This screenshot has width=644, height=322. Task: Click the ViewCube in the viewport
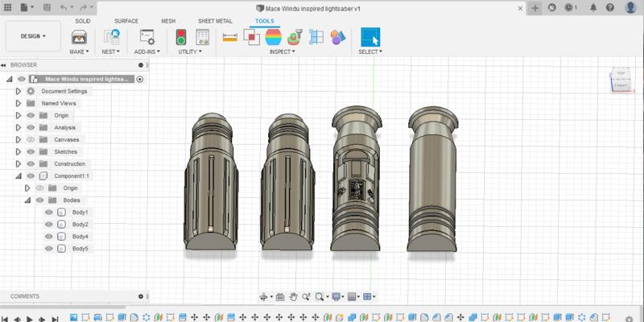[x=621, y=80]
